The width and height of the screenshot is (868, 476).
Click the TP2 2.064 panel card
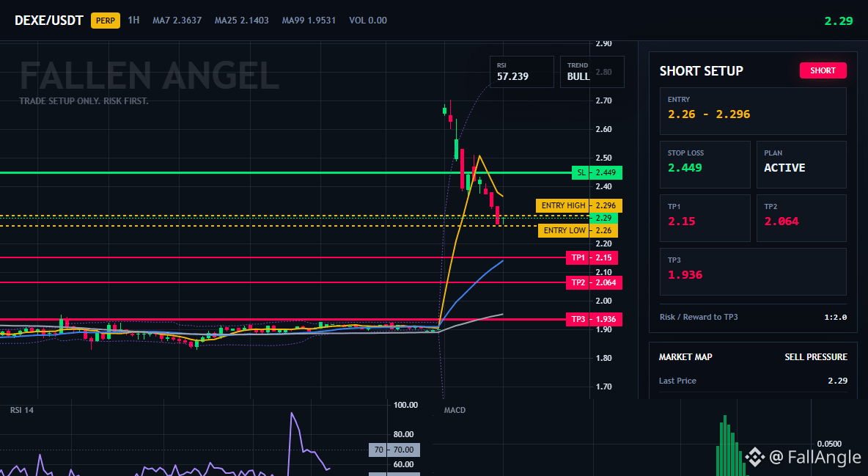(x=801, y=218)
